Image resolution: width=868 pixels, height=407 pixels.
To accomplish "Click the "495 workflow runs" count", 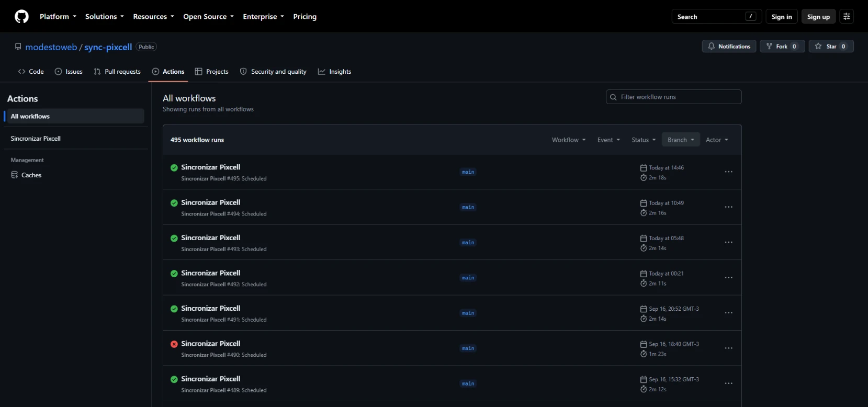I will (197, 140).
